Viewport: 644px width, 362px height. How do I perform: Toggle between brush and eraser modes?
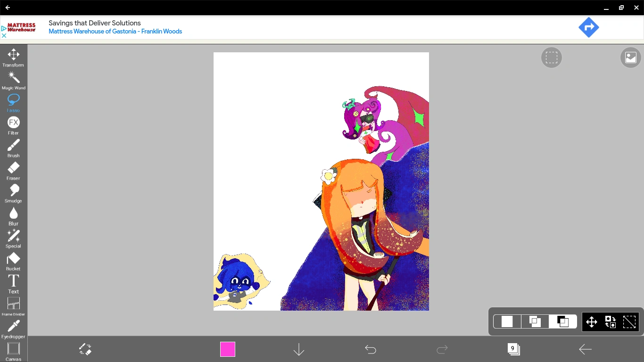(85, 349)
